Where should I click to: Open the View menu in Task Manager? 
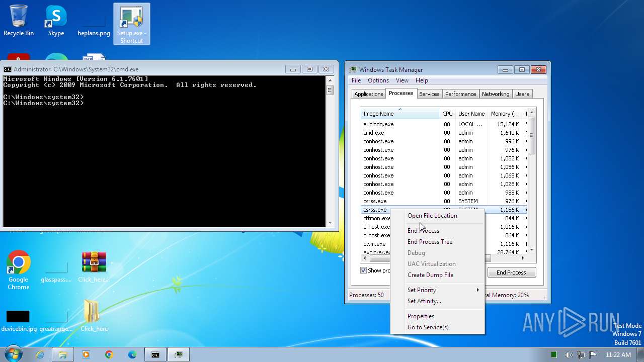[x=402, y=80]
